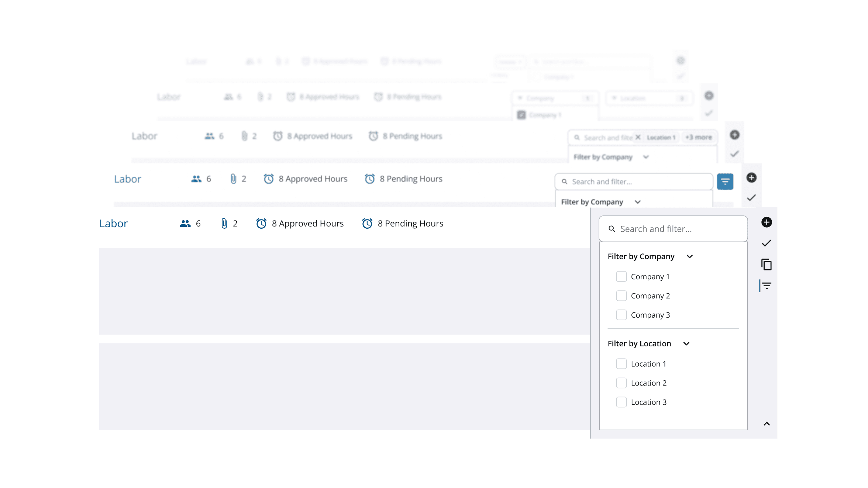
Task: Click the clock icon beside 8 Approved Hours
Action: click(261, 224)
